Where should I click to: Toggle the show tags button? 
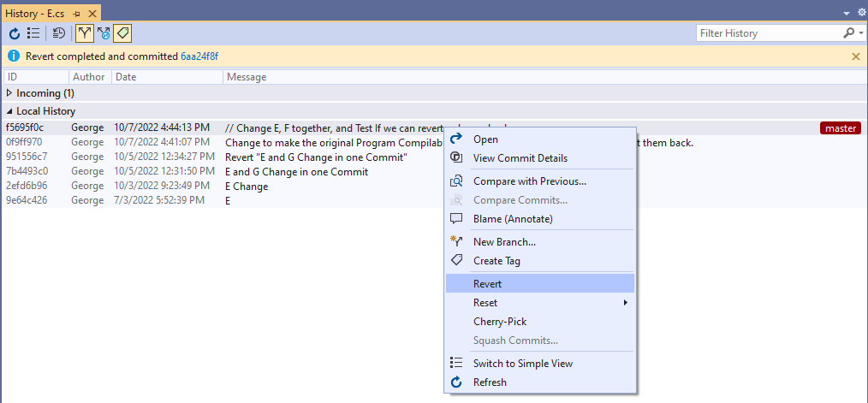click(122, 33)
